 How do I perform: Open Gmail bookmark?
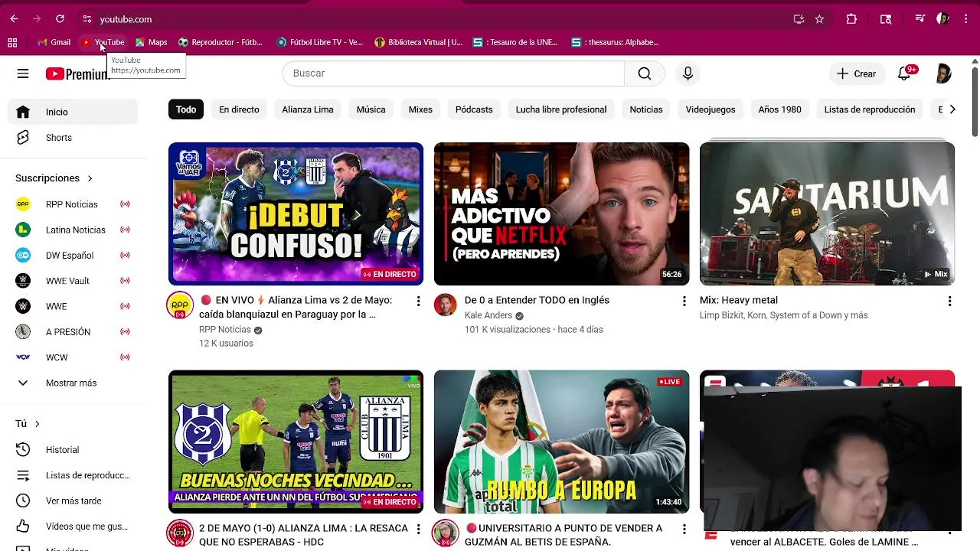click(54, 42)
